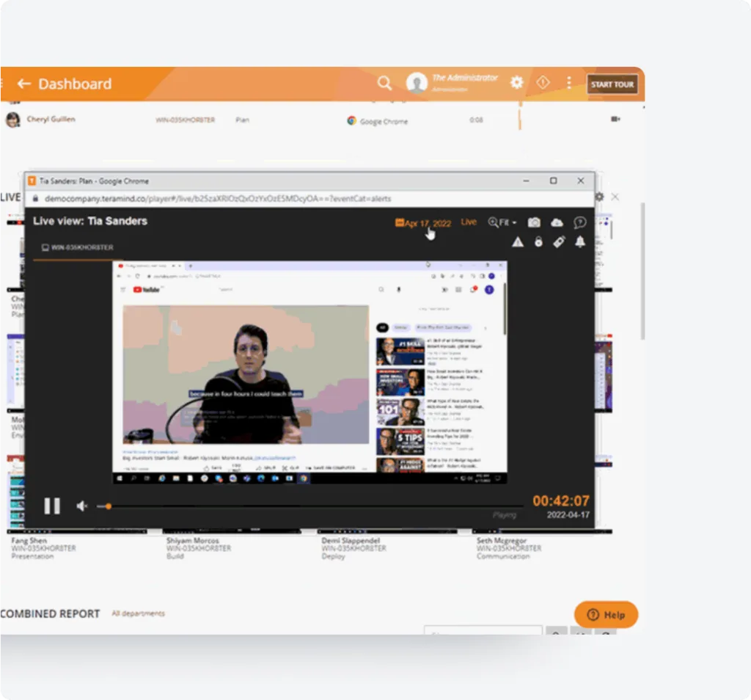This screenshot has width=751, height=700.
Task: Open the message bubble icon in player
Action: coord(579,222)
